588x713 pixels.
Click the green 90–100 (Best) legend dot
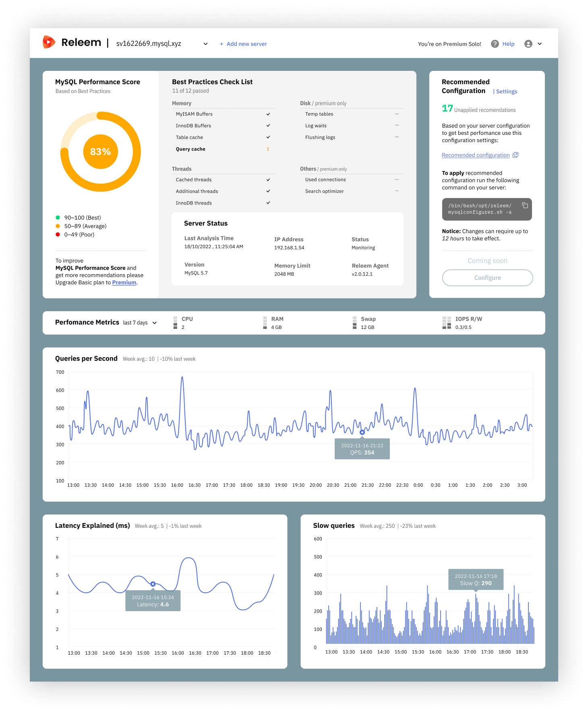pos(58,218)
